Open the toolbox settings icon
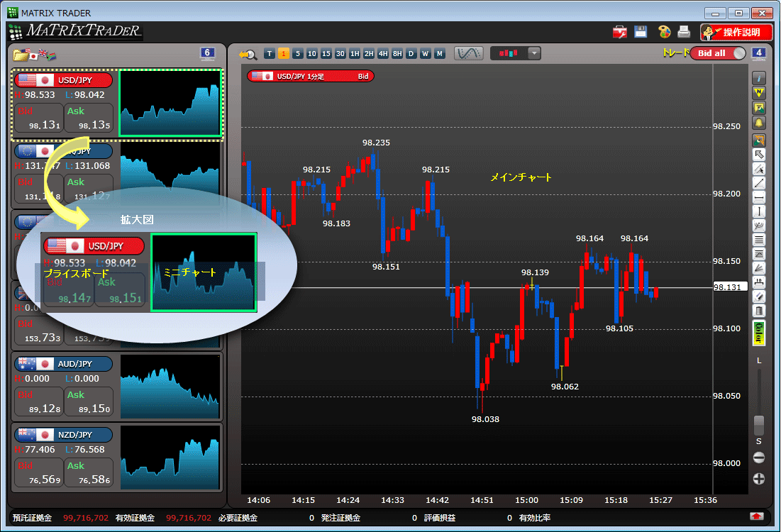The image size is (781, 532). [619, 33]
